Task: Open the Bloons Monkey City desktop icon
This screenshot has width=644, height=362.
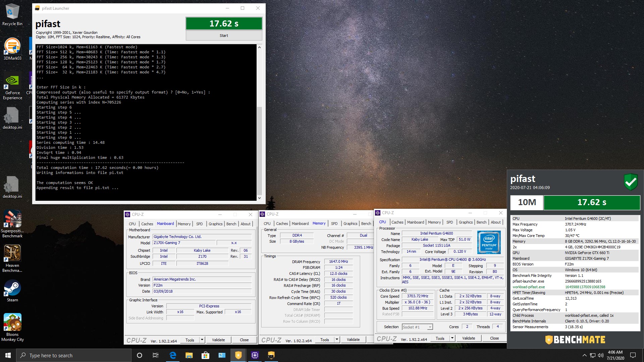Action: [x=12, y=327]
